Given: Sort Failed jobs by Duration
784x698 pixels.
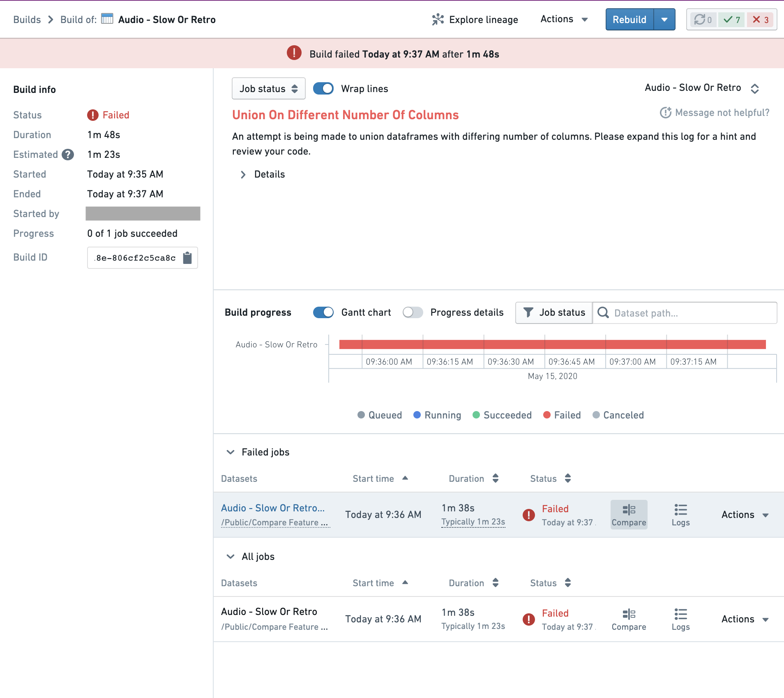Looking at the screenshot, I should point(474,478).
